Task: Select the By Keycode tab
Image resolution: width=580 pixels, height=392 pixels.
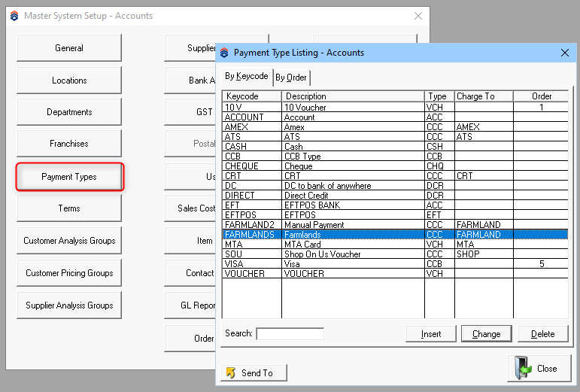Action: click(x=246, y=77)
